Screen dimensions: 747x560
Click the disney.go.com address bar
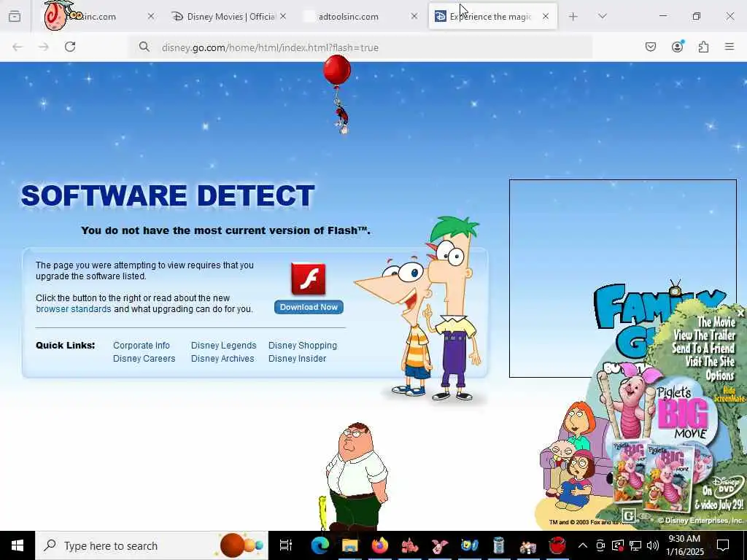tap(360, 47)
